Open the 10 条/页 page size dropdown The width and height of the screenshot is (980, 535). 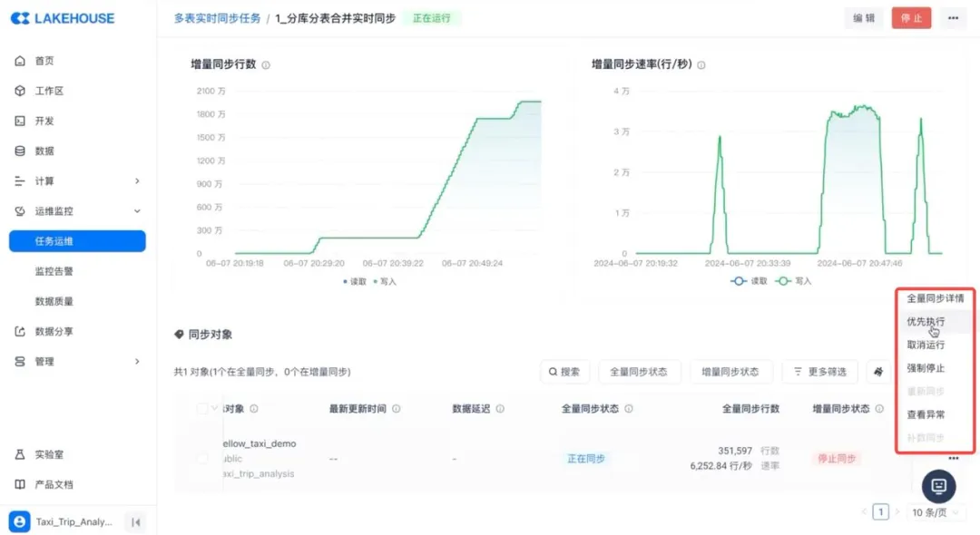coord(936,512)
